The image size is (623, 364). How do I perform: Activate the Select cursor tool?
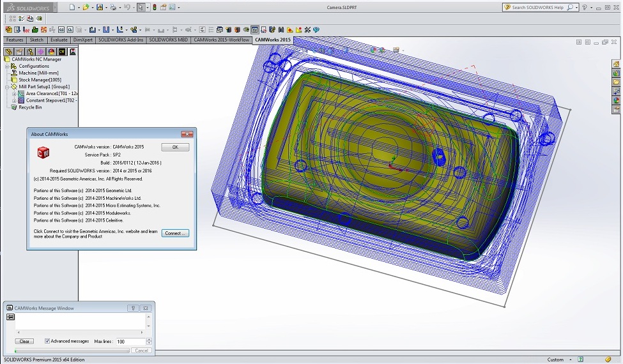(141, 7)
